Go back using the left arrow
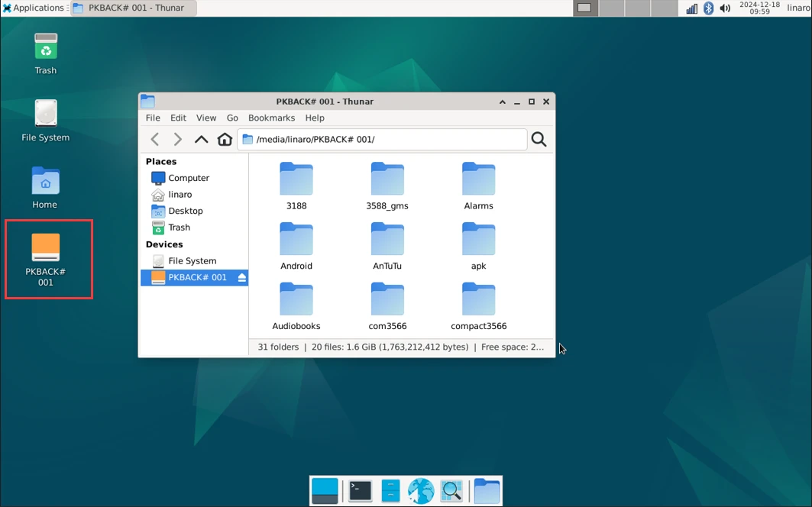 tap(155, 139)
